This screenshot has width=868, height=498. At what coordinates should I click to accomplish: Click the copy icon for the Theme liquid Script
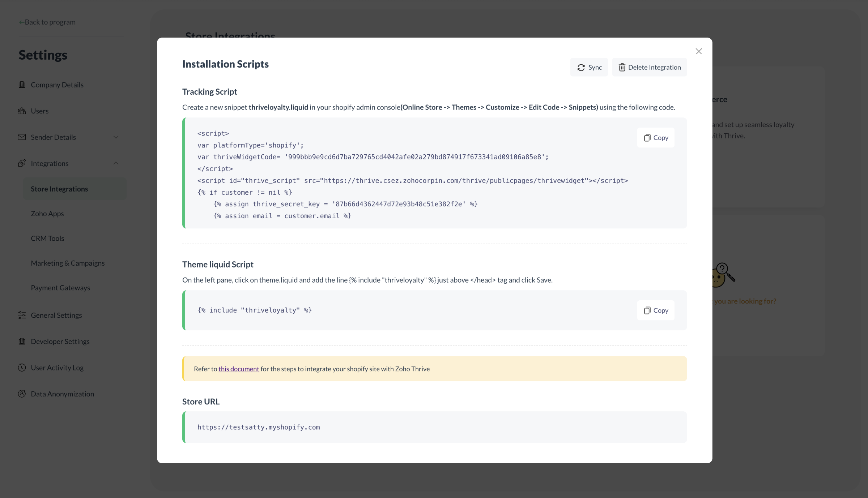[647, 310]
